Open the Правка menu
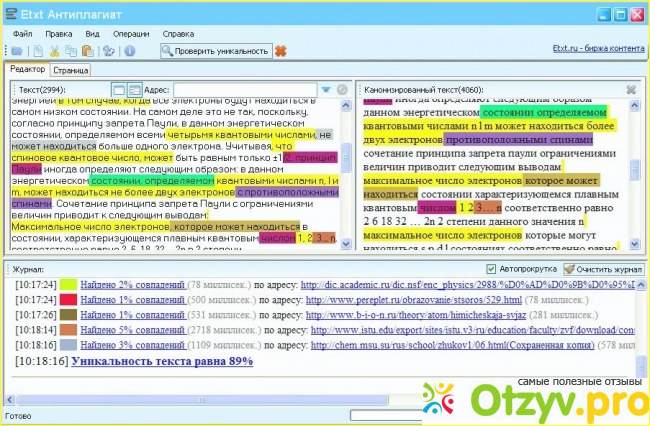The width and height of the screenshot is (650, 426). 59,33
